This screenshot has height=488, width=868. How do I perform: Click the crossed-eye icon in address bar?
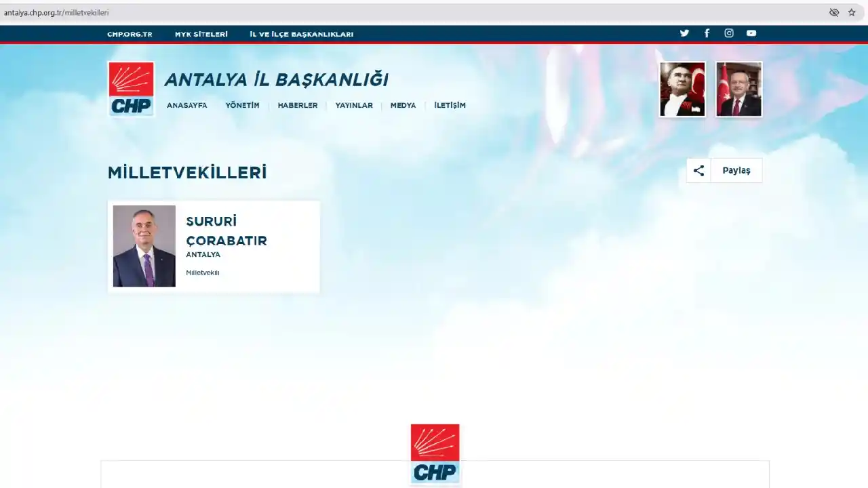[x=834, y=12]
